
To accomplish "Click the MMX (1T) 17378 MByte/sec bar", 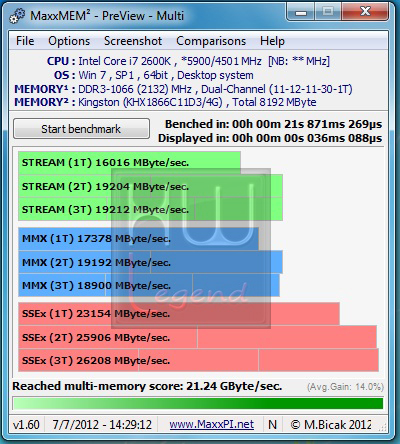I will 138,239.
